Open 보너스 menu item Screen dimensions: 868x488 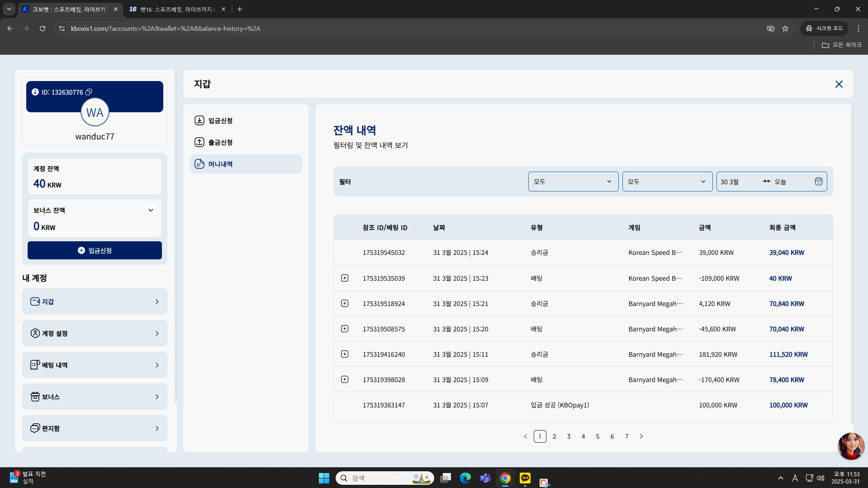[95, 397]
